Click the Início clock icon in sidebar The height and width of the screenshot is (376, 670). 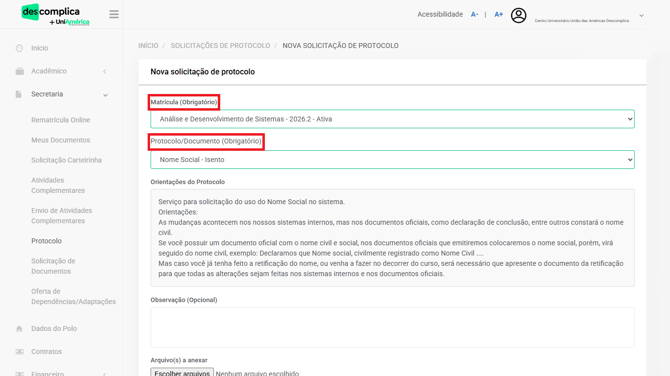coord(19,48)
